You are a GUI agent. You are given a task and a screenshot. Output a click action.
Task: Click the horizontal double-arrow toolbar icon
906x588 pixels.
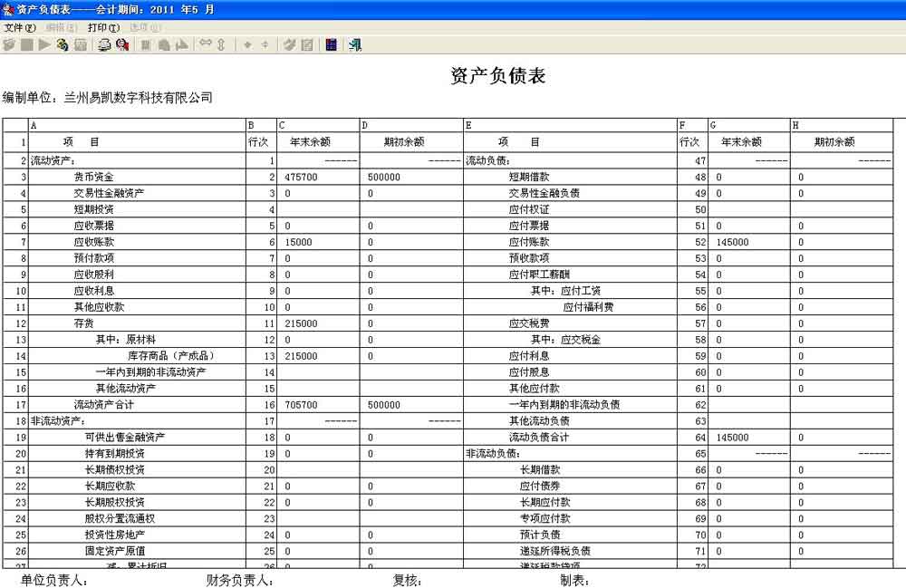click(x=205, y=45)
